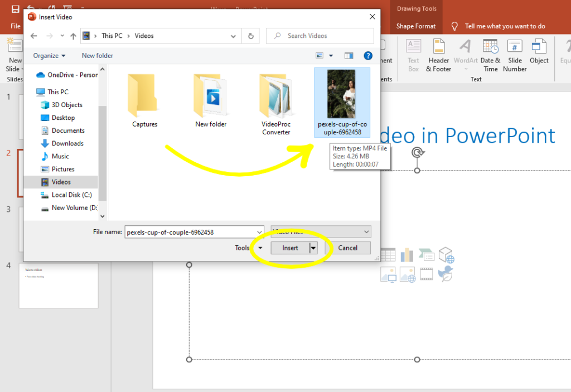
Task: Open the Insert button split arrow
Action: pos(312,248)
